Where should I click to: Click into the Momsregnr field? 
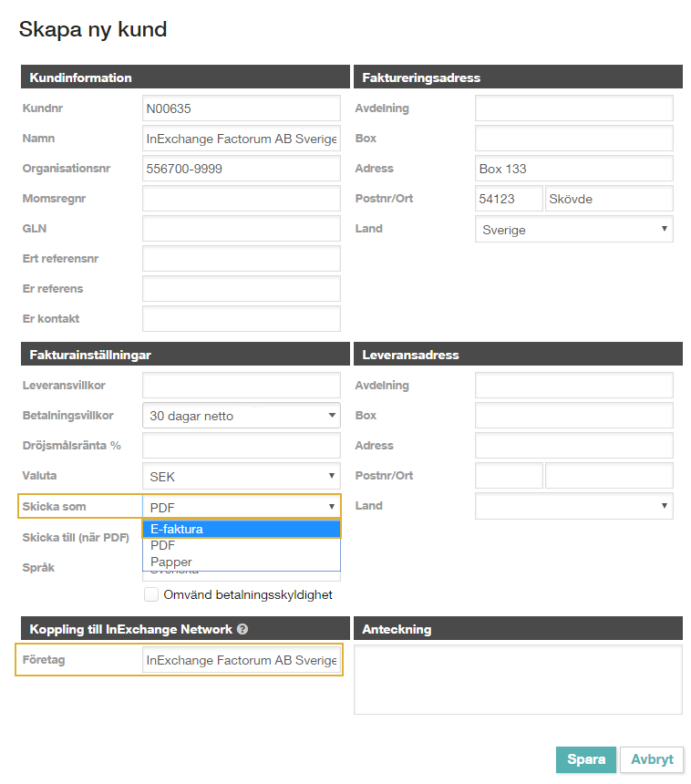tap(241, 199)
